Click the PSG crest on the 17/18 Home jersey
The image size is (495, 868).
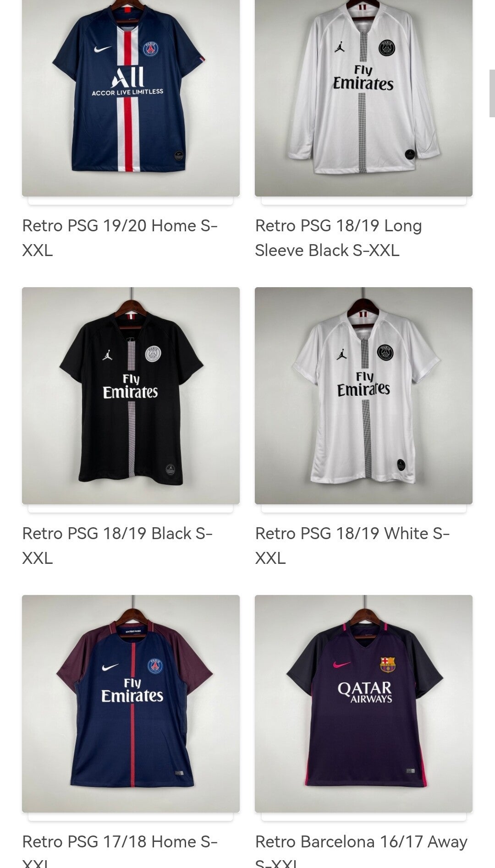(x=155, y=666)
